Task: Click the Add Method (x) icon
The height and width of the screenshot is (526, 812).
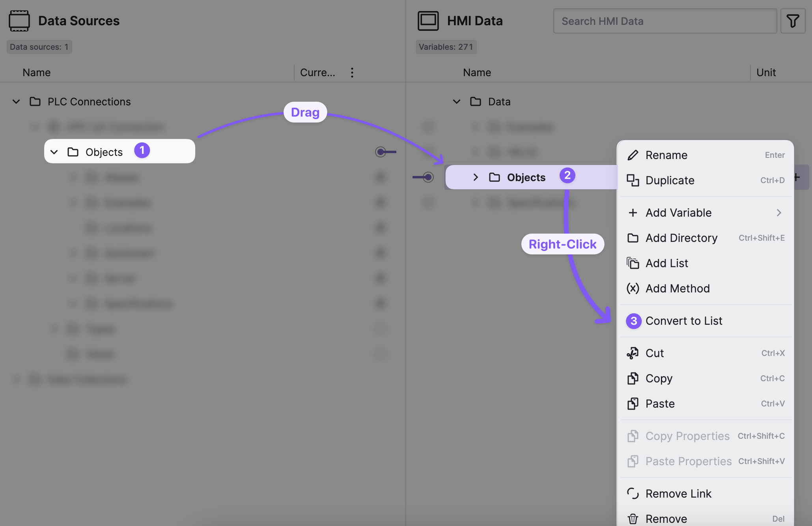Action: (633, 288)
